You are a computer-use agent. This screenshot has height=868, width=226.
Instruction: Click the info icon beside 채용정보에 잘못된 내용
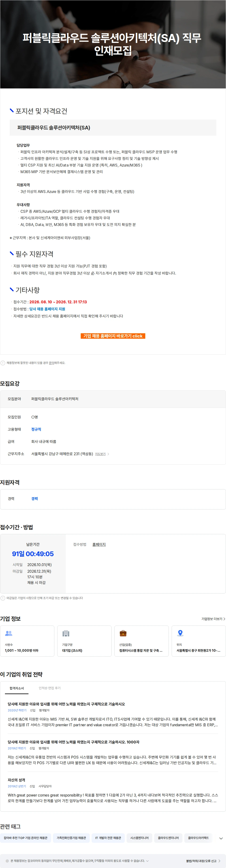[x=3, y=363]
